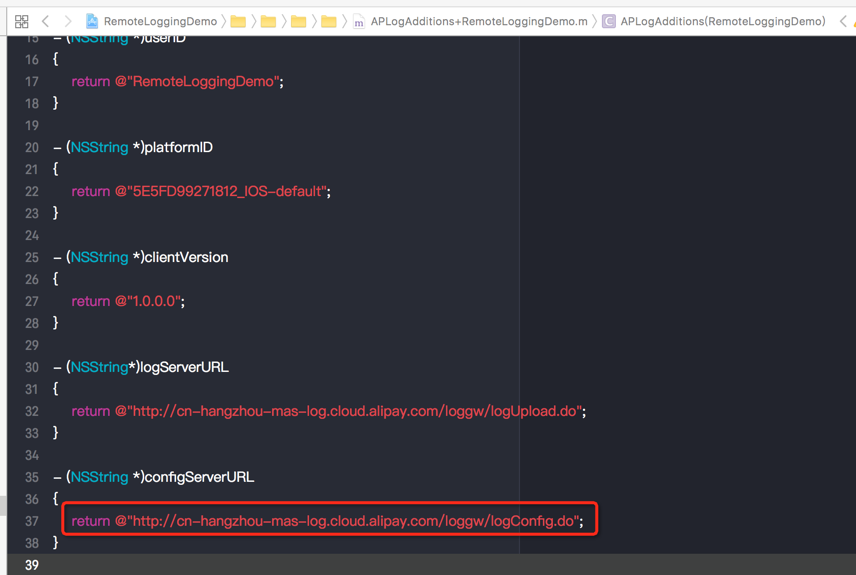Screen dimensions: 856x575
Task: Click the return keyword on line 27
Action: (91, 301)
